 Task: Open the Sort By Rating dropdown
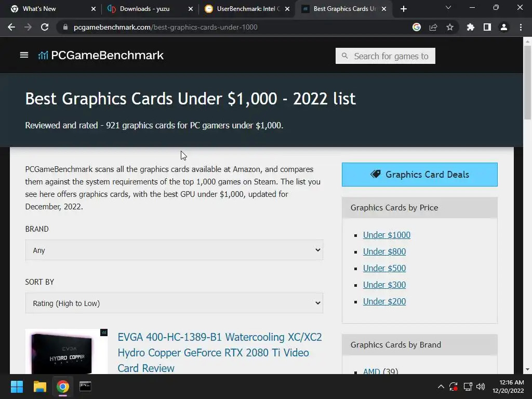point(174,303)
